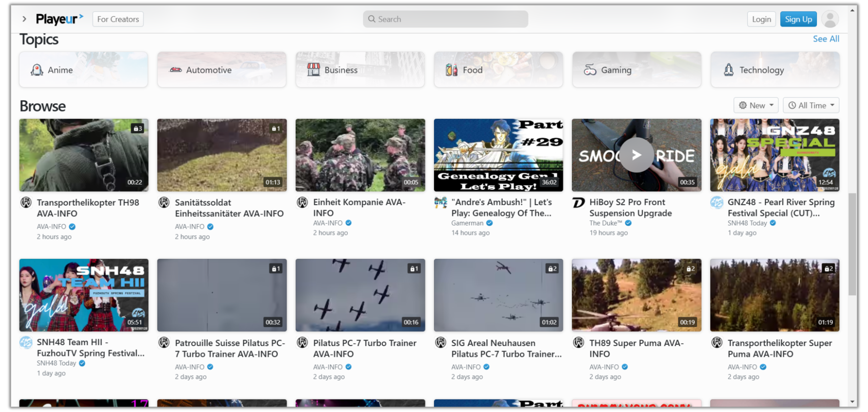Open Einheit Kompanie video thumbnail
This screenshot has height=412, width=868.
point(360,155)
